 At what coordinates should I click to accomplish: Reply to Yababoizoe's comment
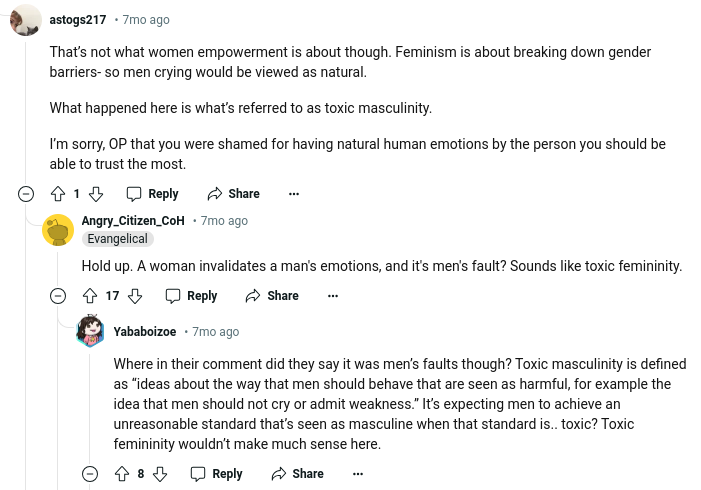click(x=216, y=474)
